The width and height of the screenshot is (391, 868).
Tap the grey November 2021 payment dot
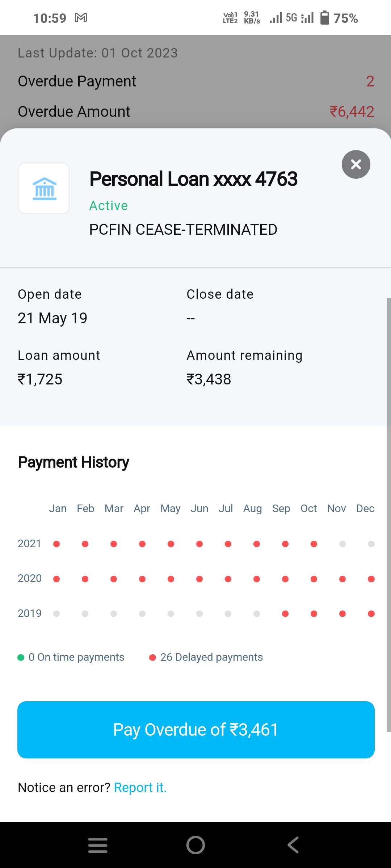click(x=342, y=544)
